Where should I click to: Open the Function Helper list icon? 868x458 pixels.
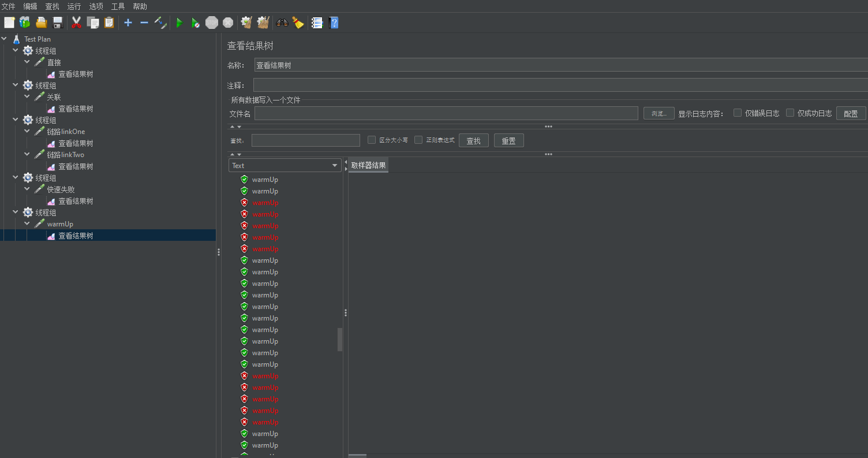[x=317, y=23]
